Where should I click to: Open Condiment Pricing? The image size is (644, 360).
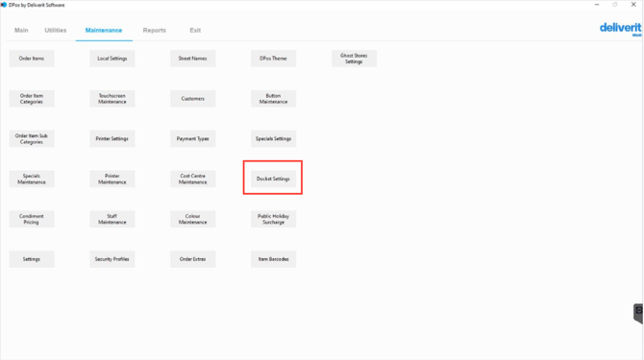click(32, 219)
